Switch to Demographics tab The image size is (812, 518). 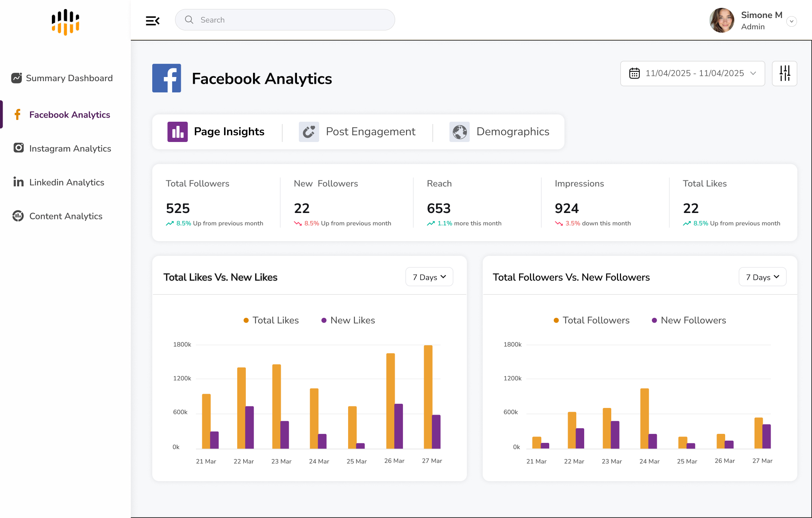point(499,131)
